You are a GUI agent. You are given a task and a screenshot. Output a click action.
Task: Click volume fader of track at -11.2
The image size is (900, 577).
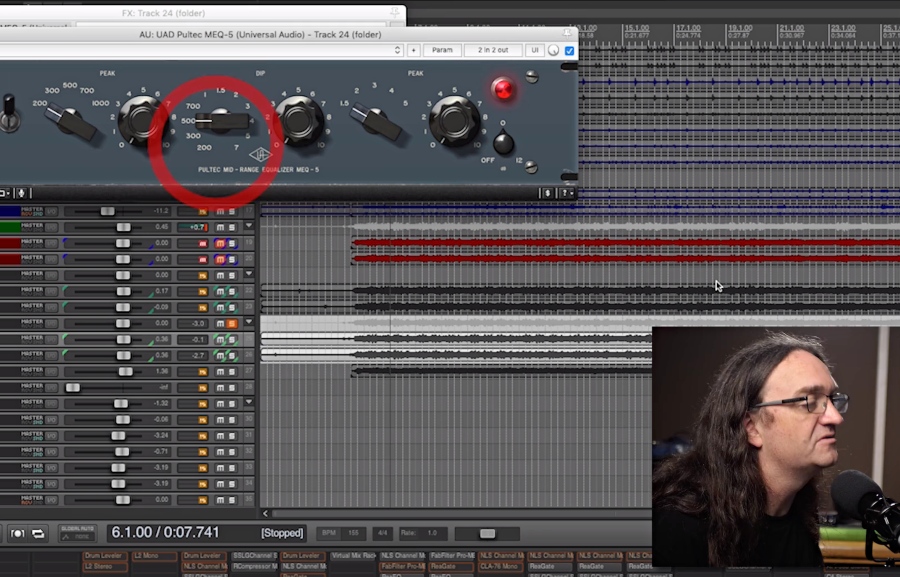[107, 211]
